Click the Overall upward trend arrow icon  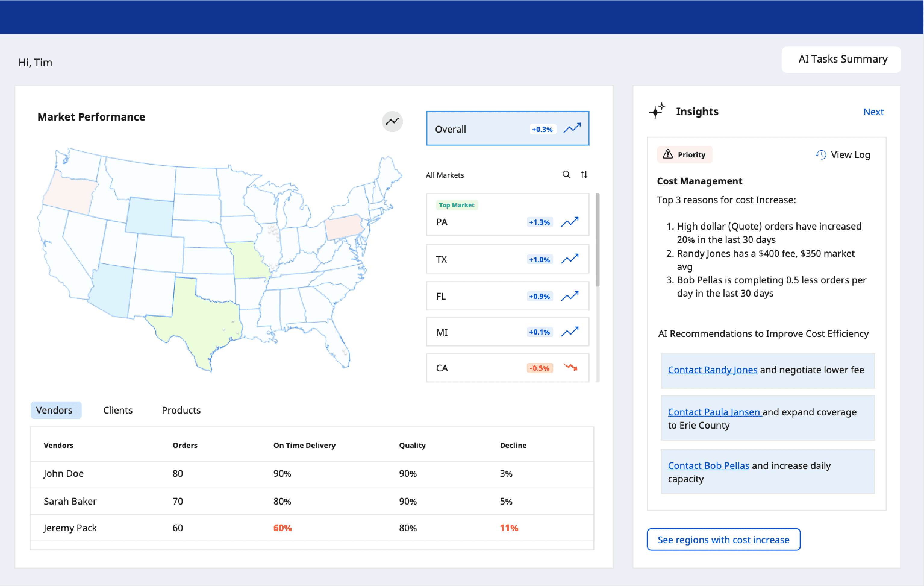point(572,128)
